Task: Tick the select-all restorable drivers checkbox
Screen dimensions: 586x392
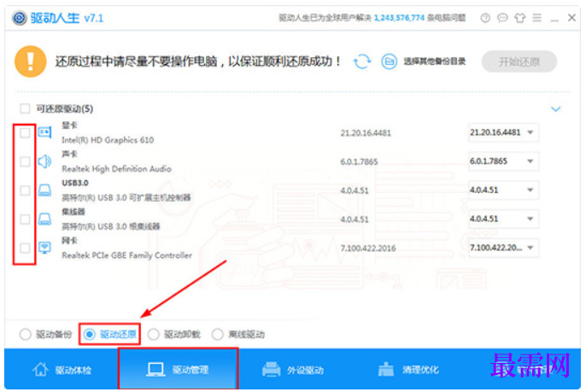Action: pyautogui.click(x=25, y=108)
